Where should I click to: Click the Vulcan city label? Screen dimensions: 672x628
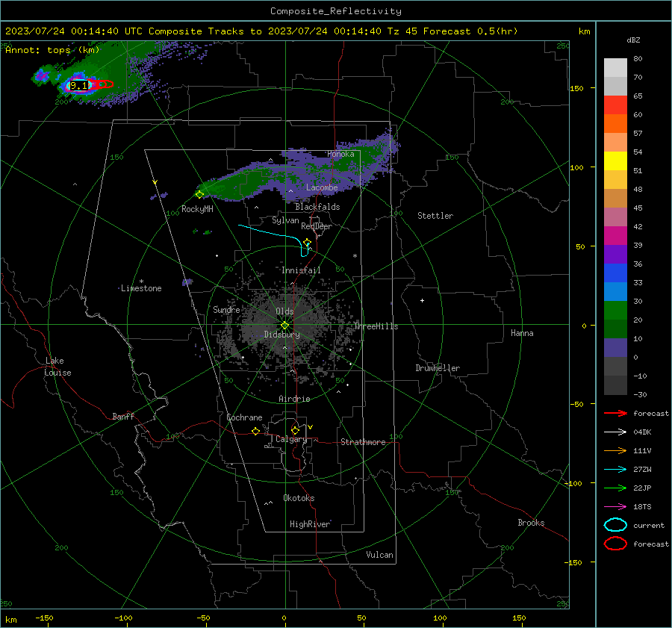379,555
